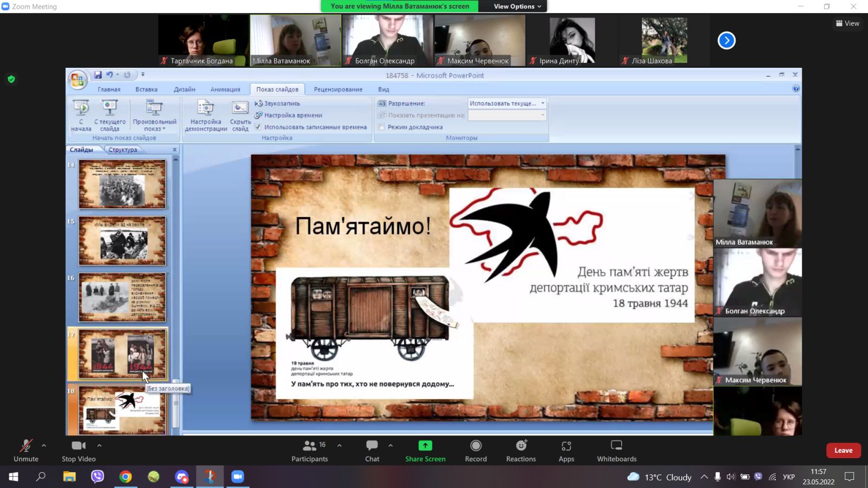Viewport: 868px width, 488px height.
Task: Open the Анимация ribbon tab
Action: click(225, 89)
